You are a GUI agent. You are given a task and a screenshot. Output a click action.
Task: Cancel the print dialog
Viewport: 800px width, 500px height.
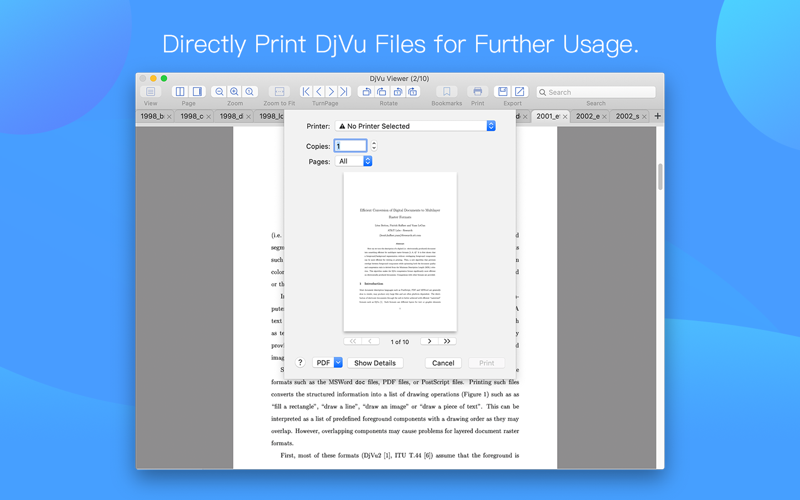click(443, 363)
